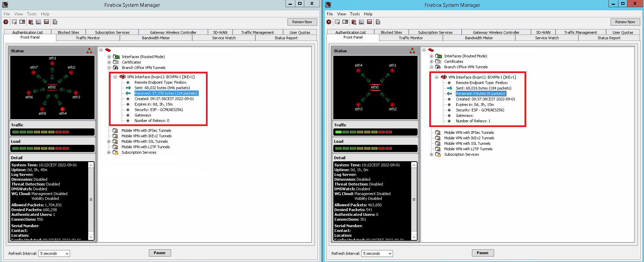Viewport: 644px width, 262px height.
Task: Pause the display refresh in right window
Action: [x=482, y=253]
